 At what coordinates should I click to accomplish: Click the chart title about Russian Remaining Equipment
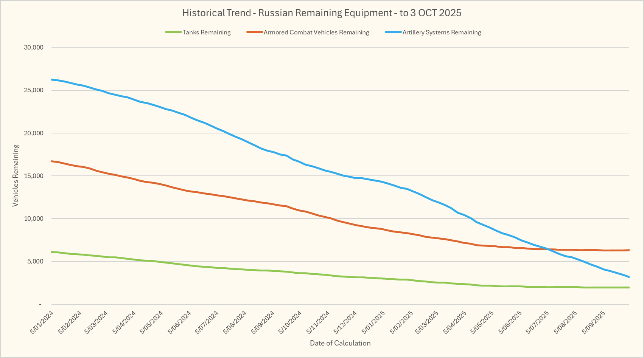click(x=322, y=13)
